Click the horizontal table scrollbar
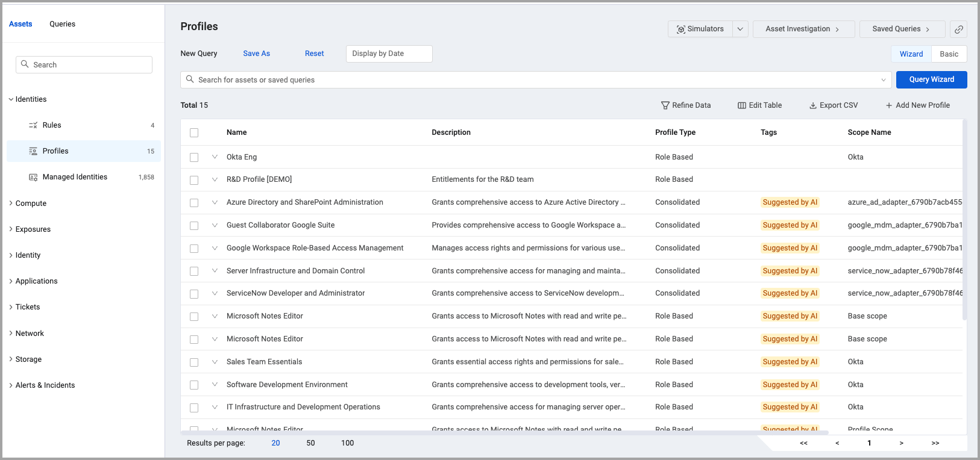The height and width of the screenshot is (460, 980). [x=504, y=433]
